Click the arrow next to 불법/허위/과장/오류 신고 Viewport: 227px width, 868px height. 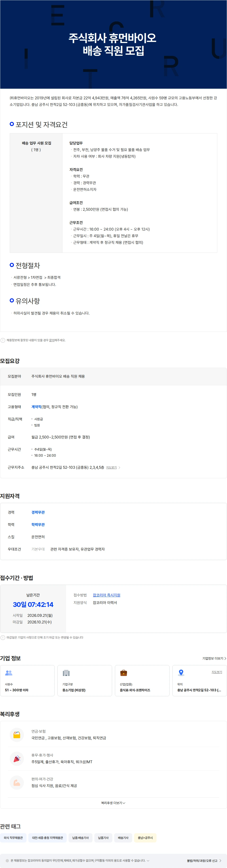(220, 861)
